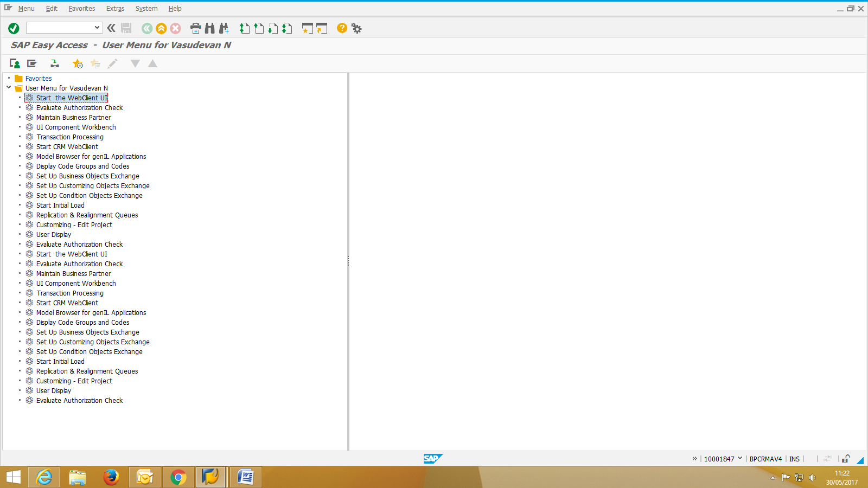This screenshot has width=868, height=488.
Task: Click the red Cancel icon
Action: (x=175, y=28)
